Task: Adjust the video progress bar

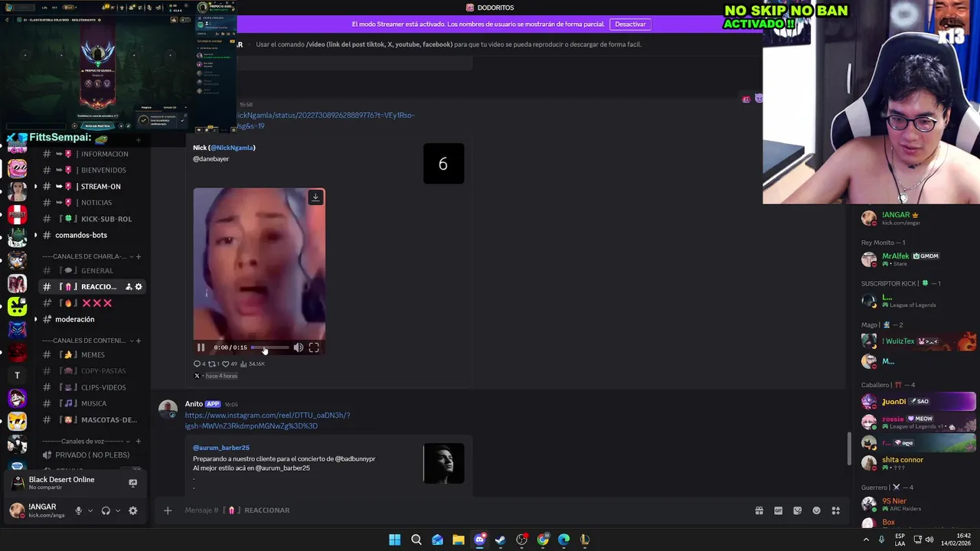Action: click(270, 347)
